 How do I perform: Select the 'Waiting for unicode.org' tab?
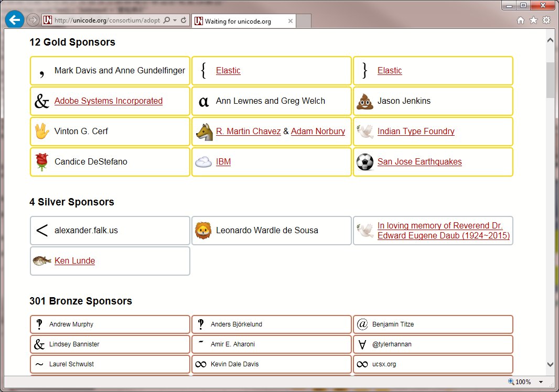pos(244,21)
